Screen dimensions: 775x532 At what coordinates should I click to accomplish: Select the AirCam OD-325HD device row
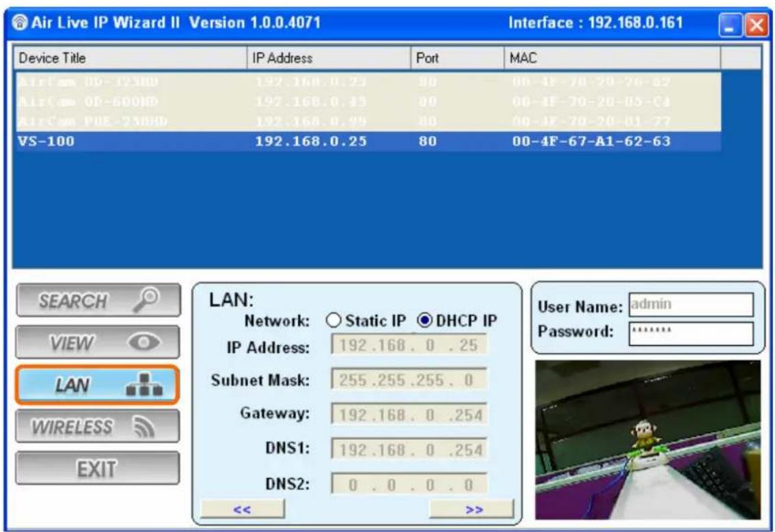point(368,81)
